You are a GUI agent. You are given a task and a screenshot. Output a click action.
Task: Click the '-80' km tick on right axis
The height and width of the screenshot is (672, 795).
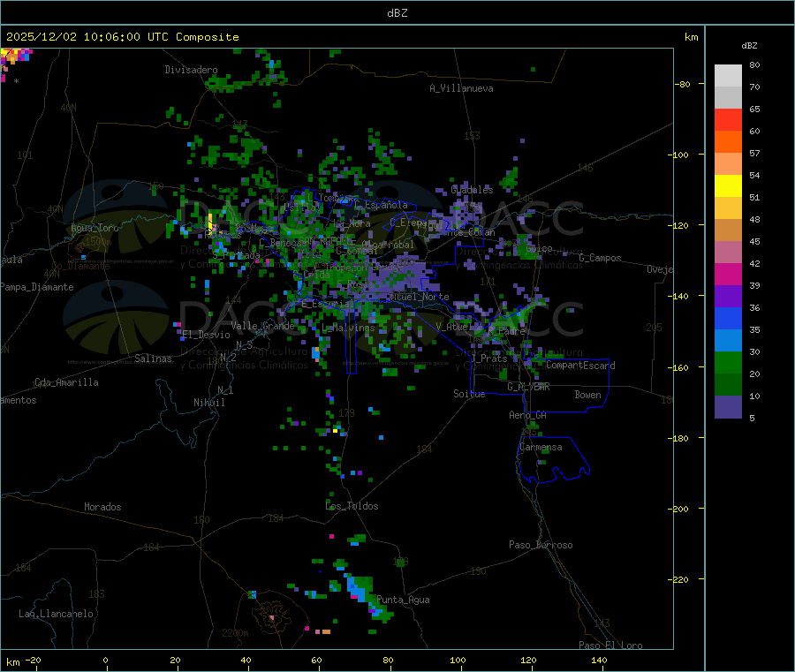(683, 84)
